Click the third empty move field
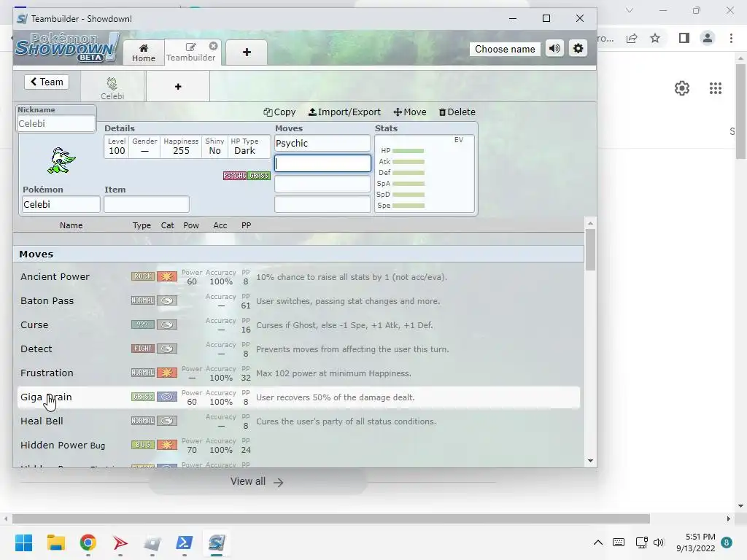 [322, 184]
